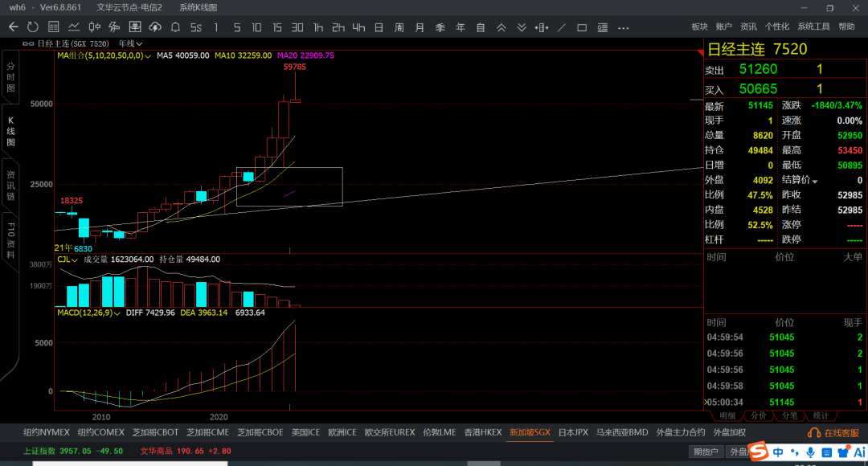
Task: Select the 纽约COMEX exchange tab
Action: coord(100,432)
